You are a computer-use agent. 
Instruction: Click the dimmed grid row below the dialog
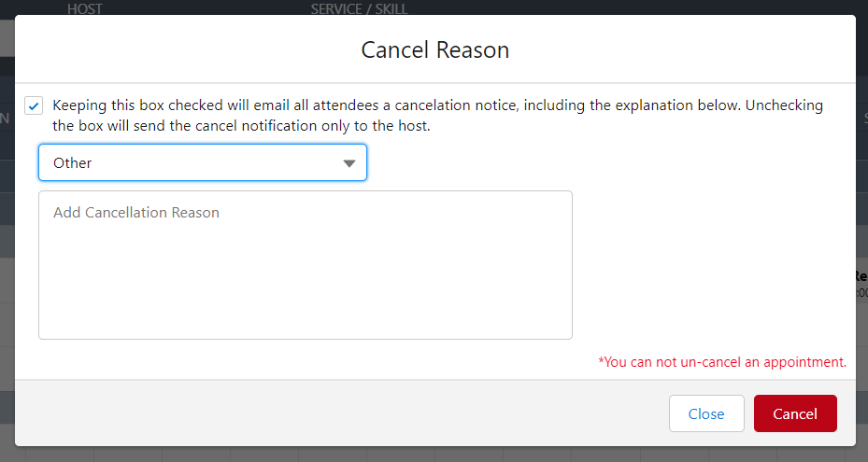(374, 455)
